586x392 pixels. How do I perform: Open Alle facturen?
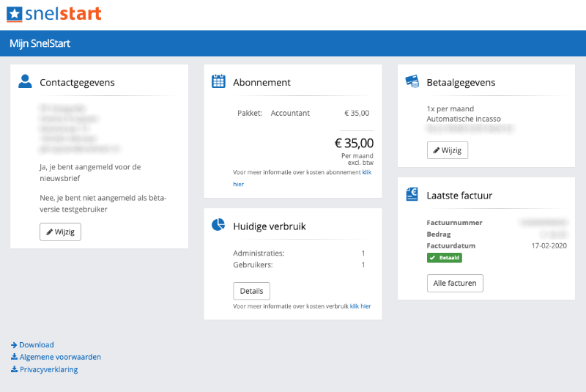[x=455, y=284]
